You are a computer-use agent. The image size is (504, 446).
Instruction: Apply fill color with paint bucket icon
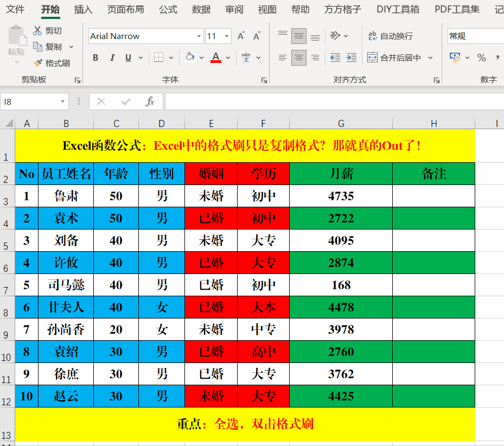click(190, 58)
